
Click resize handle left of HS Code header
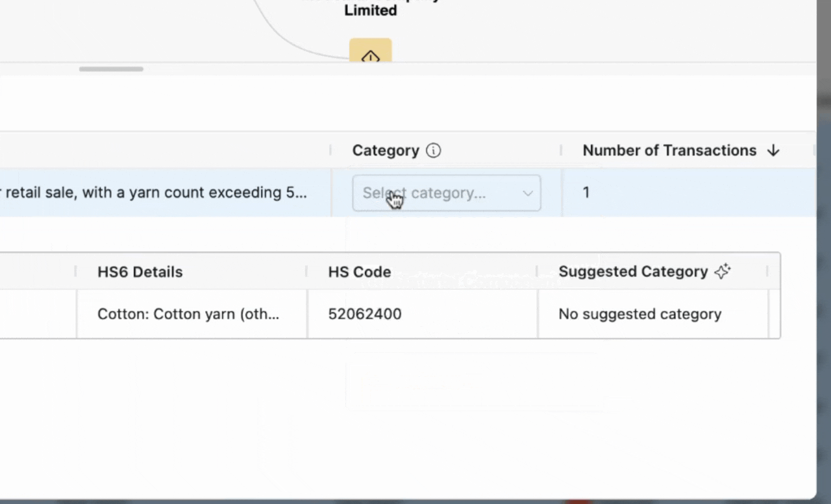click(x=306, y=272)
